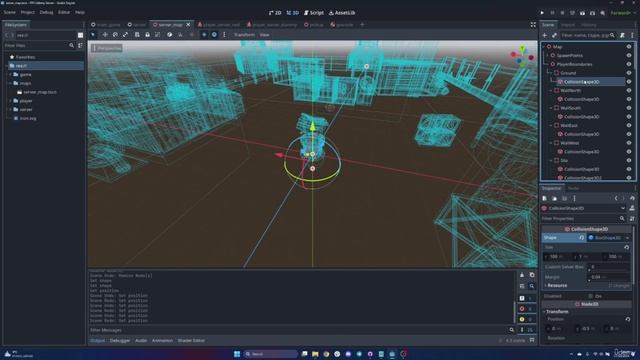Screen dimensions: 640x360
Task: Toggle visibility of Ground node
Action: [x=629, y=73]
